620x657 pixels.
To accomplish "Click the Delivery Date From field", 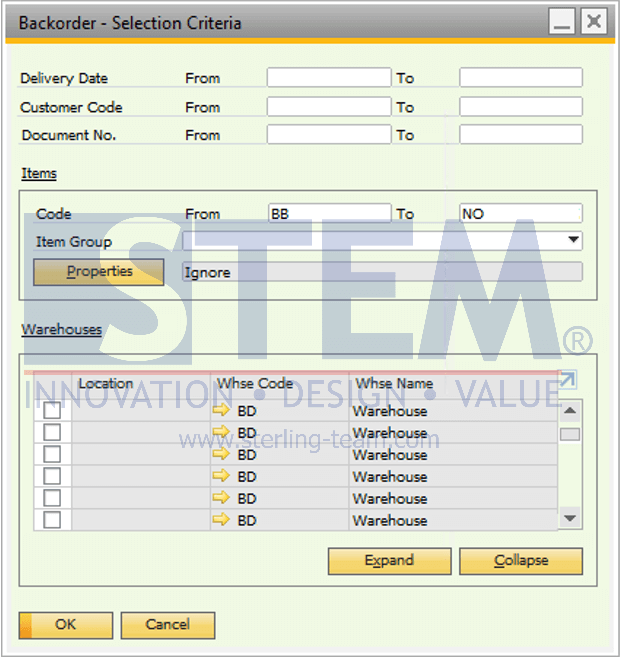I will [x=328, y=78].
